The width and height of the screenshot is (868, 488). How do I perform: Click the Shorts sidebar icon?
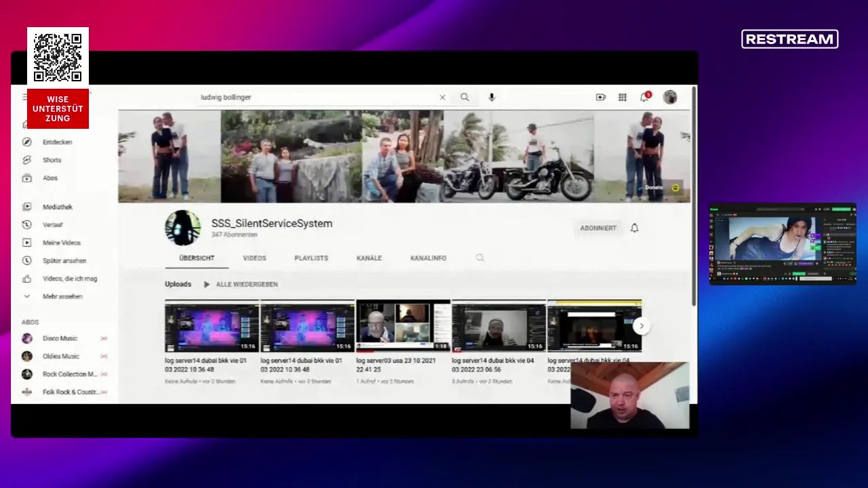pos(27,160)
